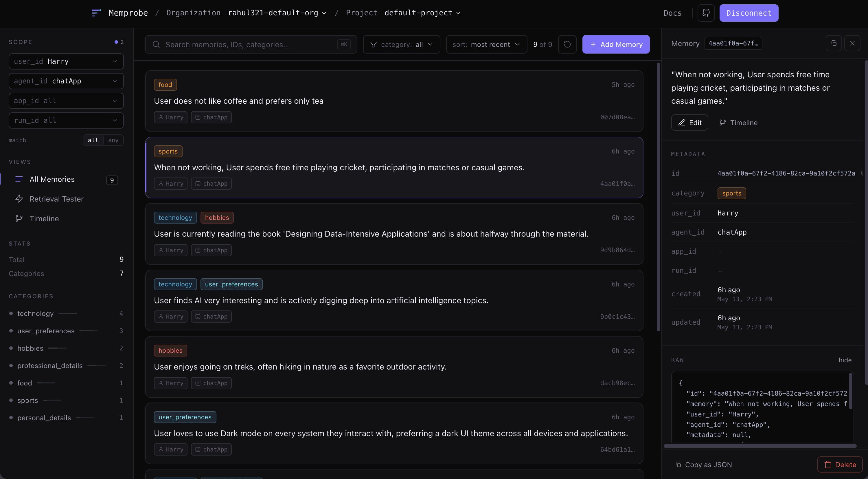Click the memory list vertical scrollbar
This screenshot has width=868, height=479.
tap(659, 196)
